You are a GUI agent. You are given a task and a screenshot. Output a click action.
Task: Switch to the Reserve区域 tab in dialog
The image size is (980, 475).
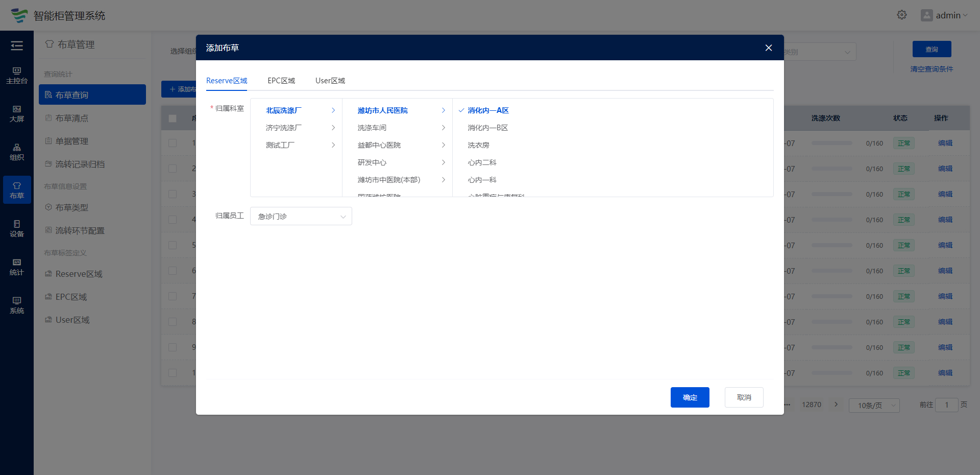[x=227, y=81]
